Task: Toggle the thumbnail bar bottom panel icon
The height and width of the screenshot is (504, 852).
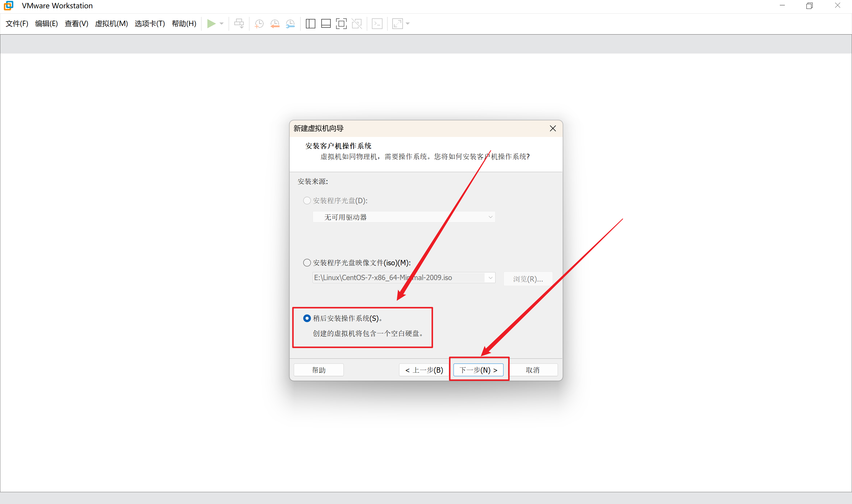Action: pyautogui.click(x=326, y=23)
